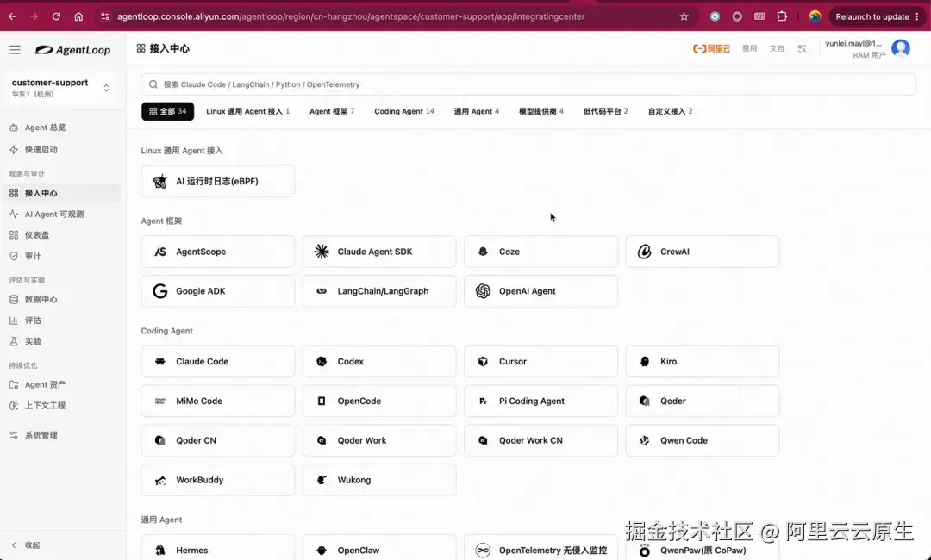Image resolution: width=931 pixels, height=560 pixels.
Task: Open 审计 in sidebar
Action: click(x=61, y=256)
